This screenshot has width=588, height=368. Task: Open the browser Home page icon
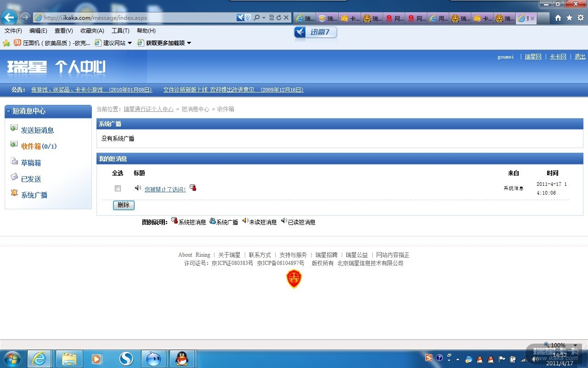click(558, 18)
